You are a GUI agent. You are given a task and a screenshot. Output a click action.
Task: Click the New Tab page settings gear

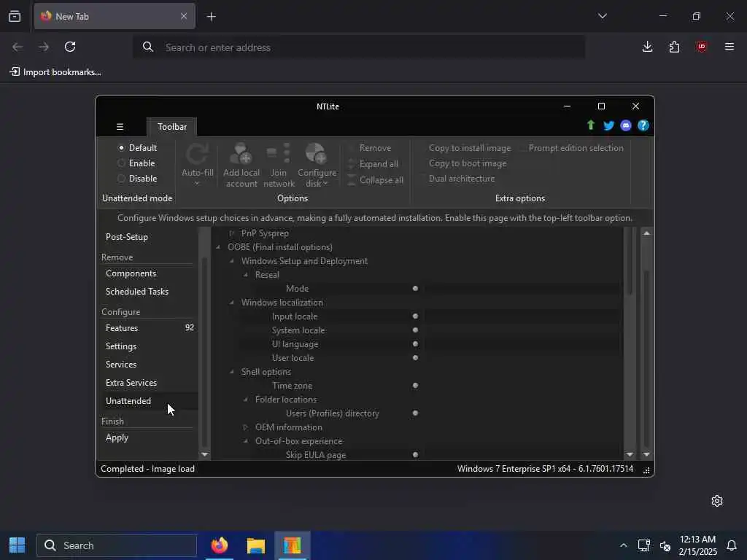click(x=717, y=501)
